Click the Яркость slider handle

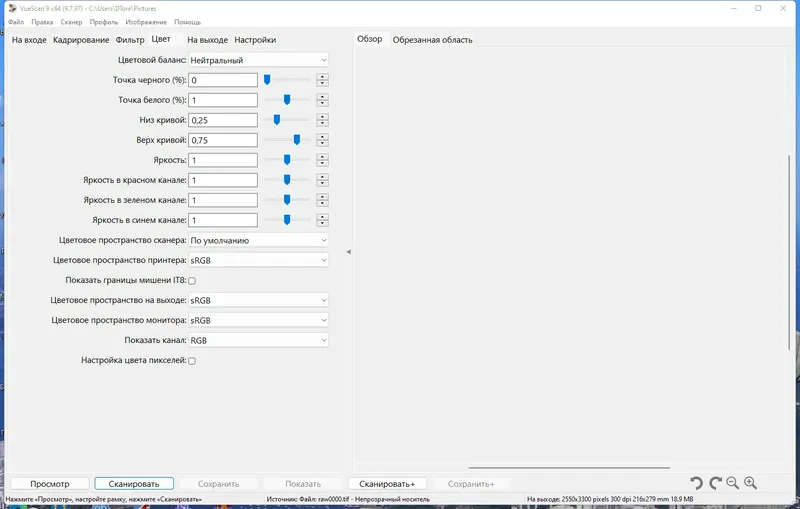tap(287, 160)
